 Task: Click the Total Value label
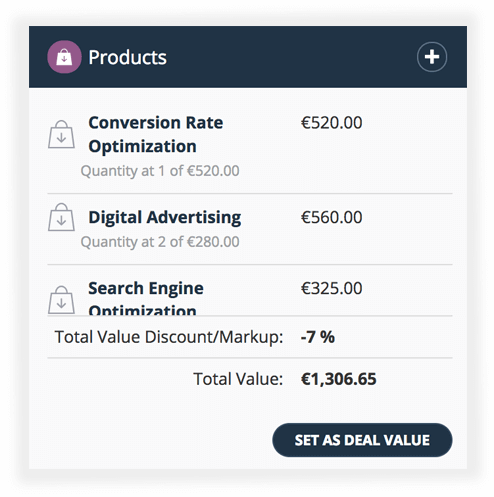pos(238,379)
